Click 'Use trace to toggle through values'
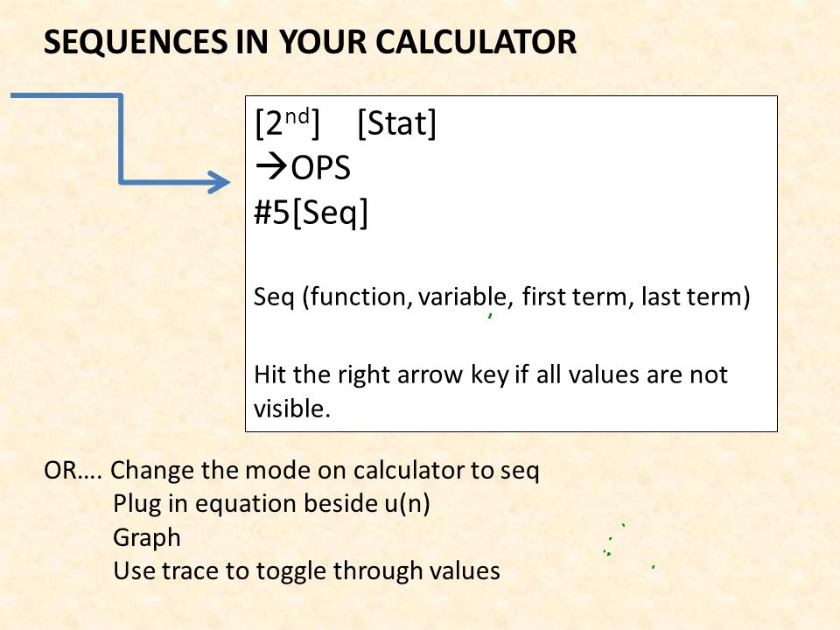Viewport: 840px width, 630px height. 306,570
